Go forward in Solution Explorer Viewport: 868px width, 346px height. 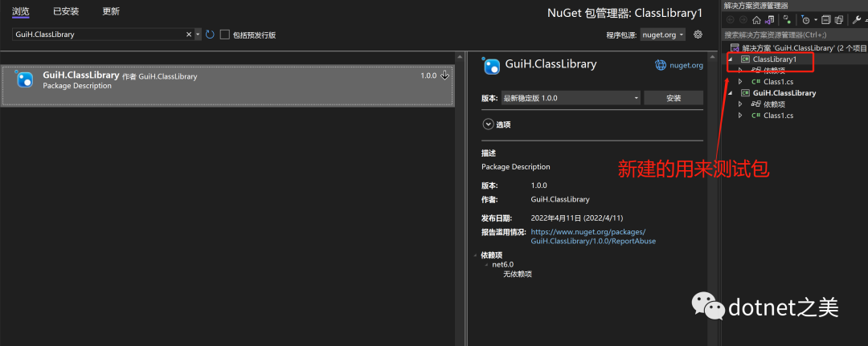click(743, 20)
